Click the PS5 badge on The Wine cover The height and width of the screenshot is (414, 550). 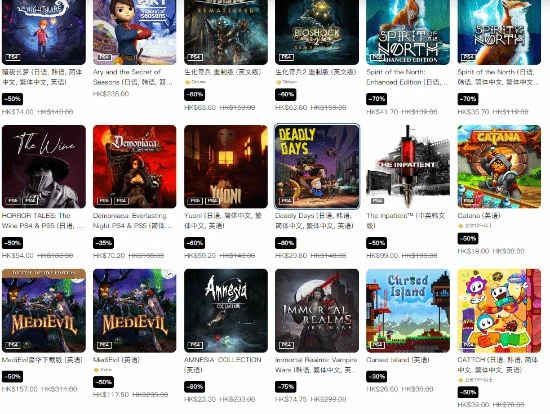(x=13, y=201)
